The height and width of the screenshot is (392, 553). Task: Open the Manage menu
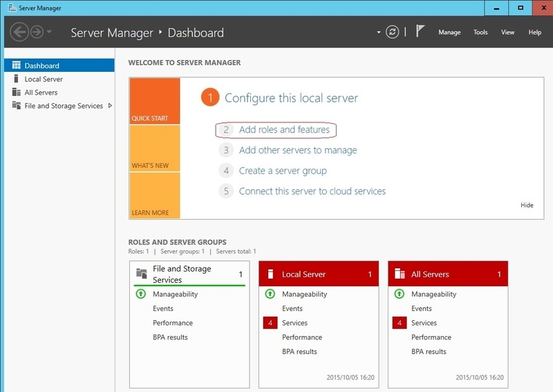(x=449, y=32)
